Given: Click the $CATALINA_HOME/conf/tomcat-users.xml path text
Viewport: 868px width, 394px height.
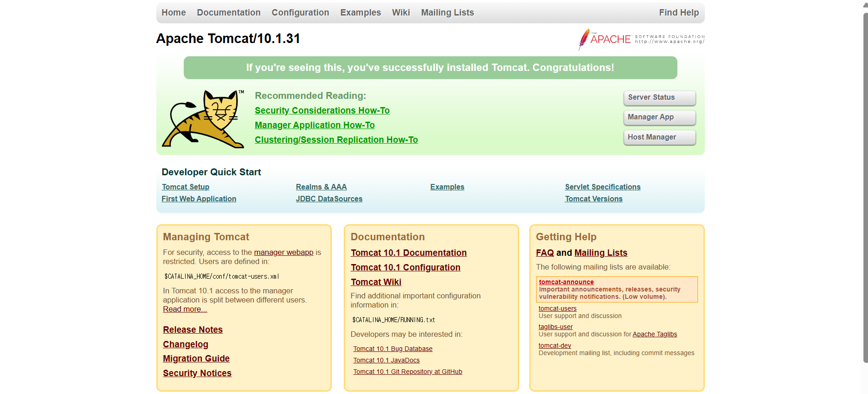Looking at the screenshot, I should (222, 276).
